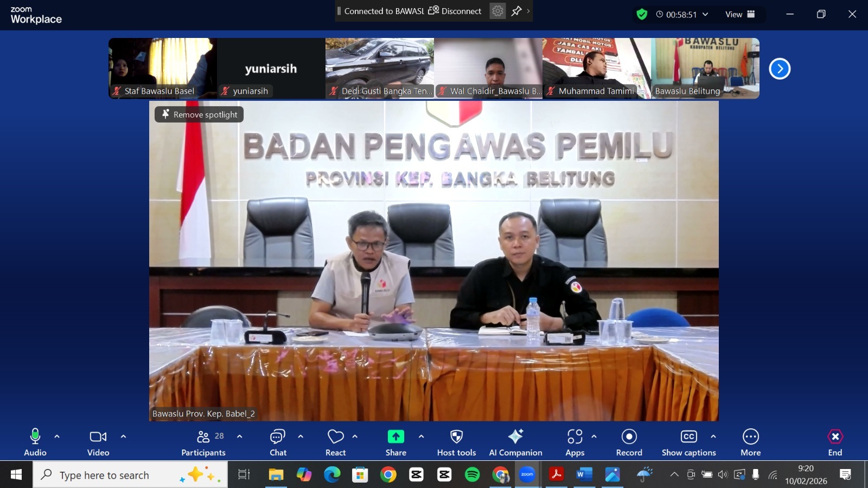Click the microphone icon in system tray

756,475
